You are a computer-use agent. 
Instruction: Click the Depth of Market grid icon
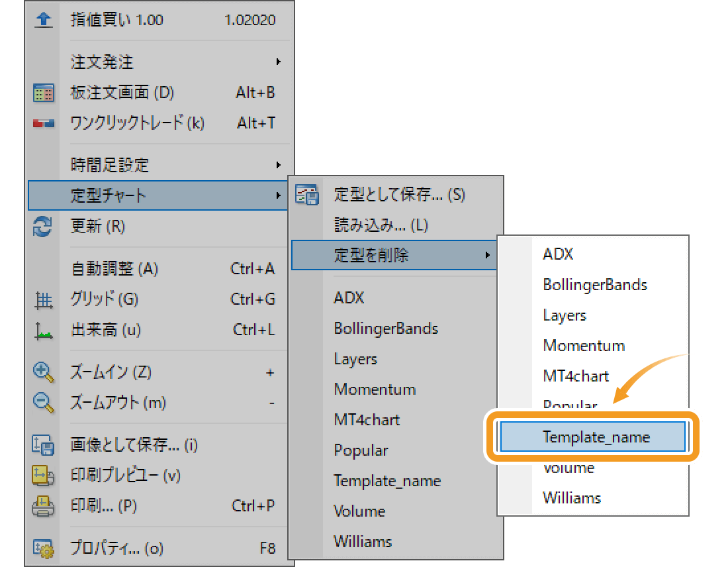[44, 93]
